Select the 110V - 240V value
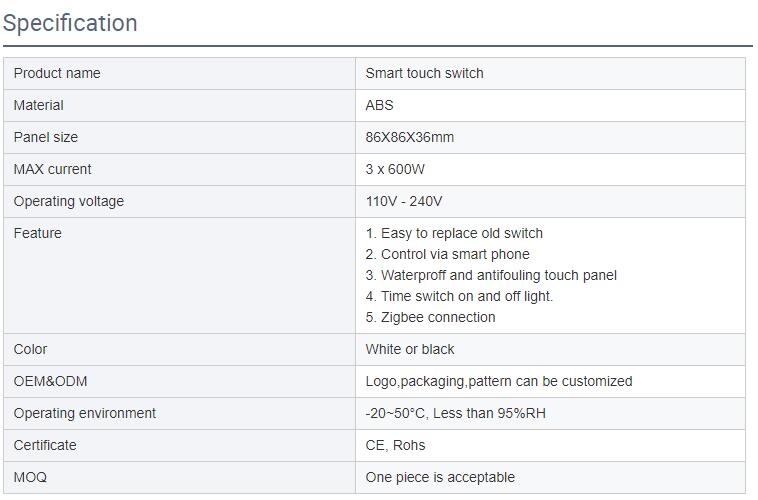The width and height of the screenshot is (758, 500). tap(404, 201)
